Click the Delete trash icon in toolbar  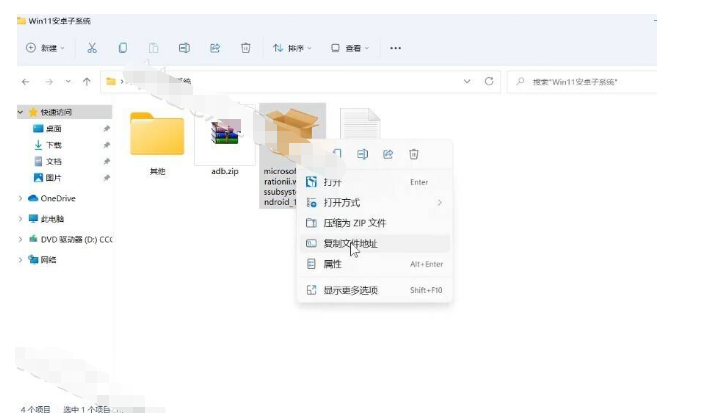246,48
